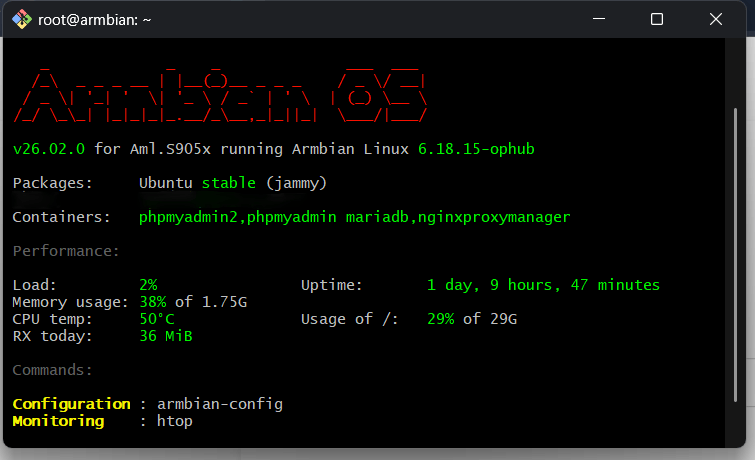Screen dimensions: 755x460
Task: Click the Packages: label
Action: coord(52,184)
